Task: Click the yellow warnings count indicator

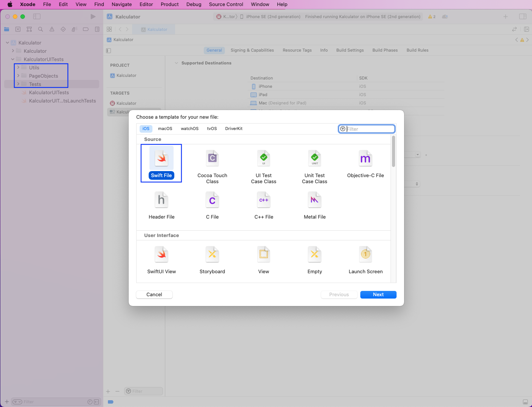Action: tap(432, 17)
